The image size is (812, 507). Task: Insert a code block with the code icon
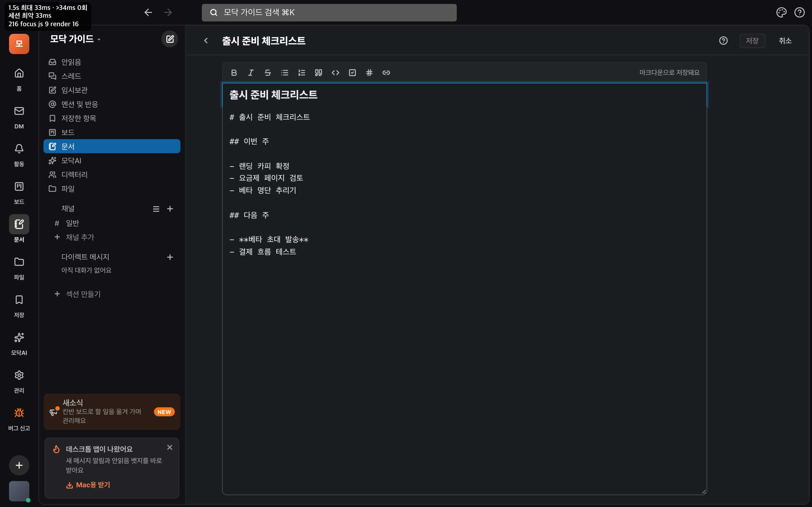click(x=336, y=72)
